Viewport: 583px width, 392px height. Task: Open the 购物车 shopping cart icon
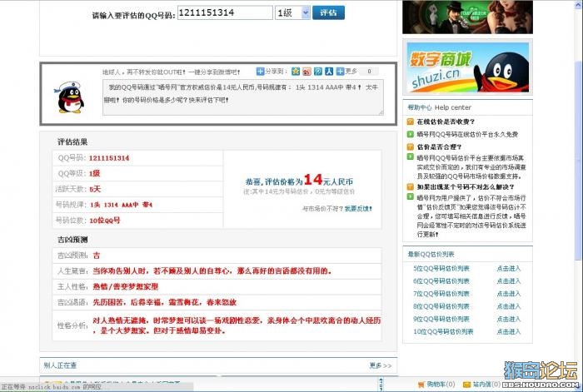coord(421,385)
